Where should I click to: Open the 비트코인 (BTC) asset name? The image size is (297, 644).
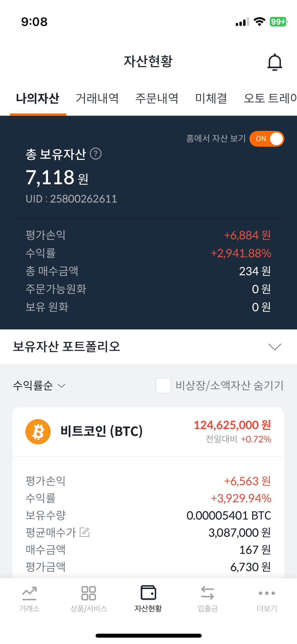pyautogui.click(x=102, y=431)
